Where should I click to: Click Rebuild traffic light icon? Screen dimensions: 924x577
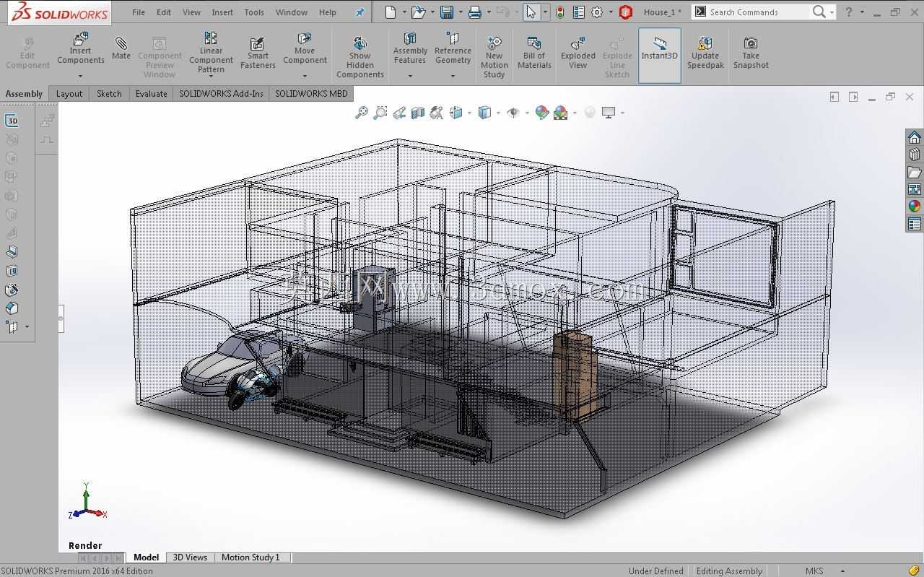coord(559,12)
